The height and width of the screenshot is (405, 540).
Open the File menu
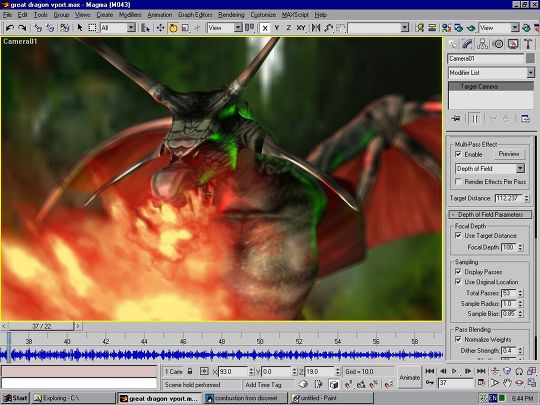pos(7,15)
